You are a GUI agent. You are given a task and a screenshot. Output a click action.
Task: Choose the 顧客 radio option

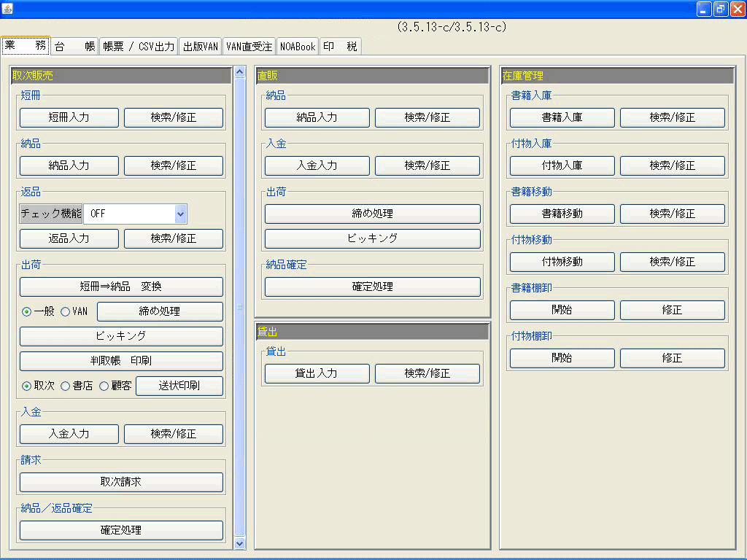104,386
